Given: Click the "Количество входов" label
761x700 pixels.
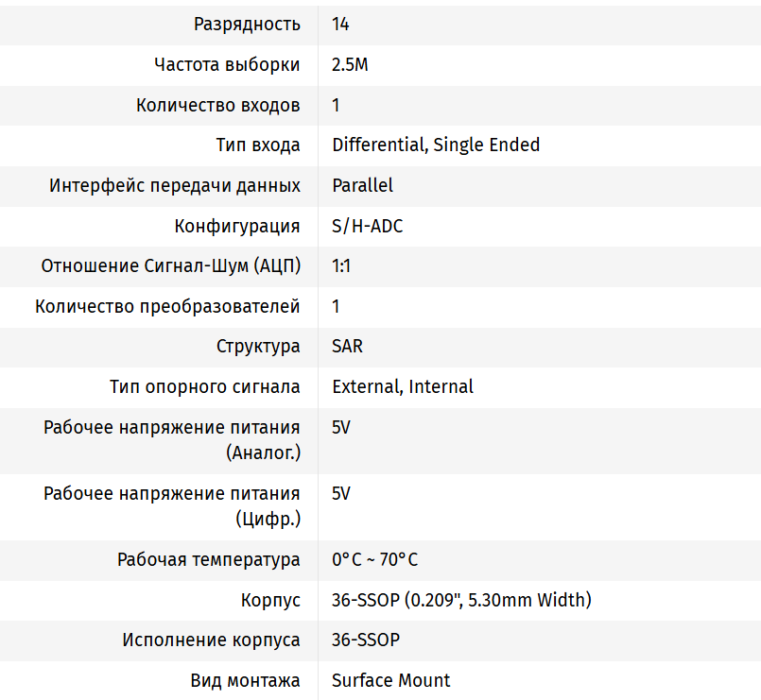Looking at the screenshot, I should click(218, 105).
